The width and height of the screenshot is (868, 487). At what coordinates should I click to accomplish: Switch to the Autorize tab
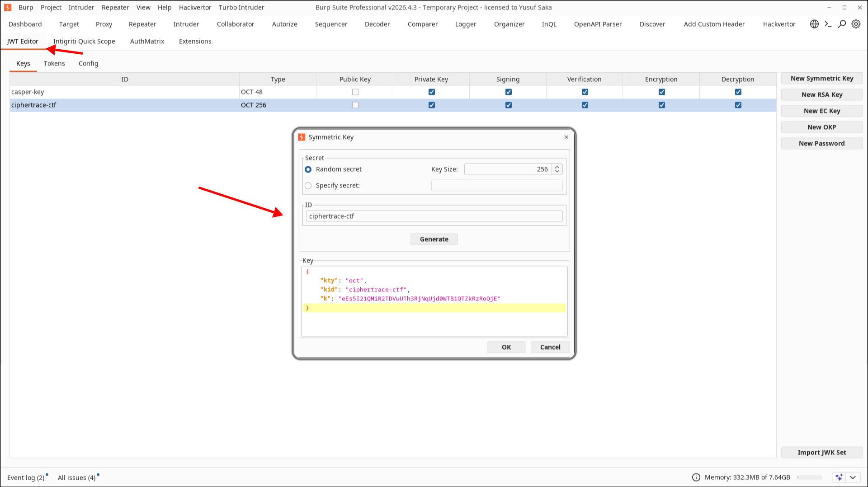[285, 24]
